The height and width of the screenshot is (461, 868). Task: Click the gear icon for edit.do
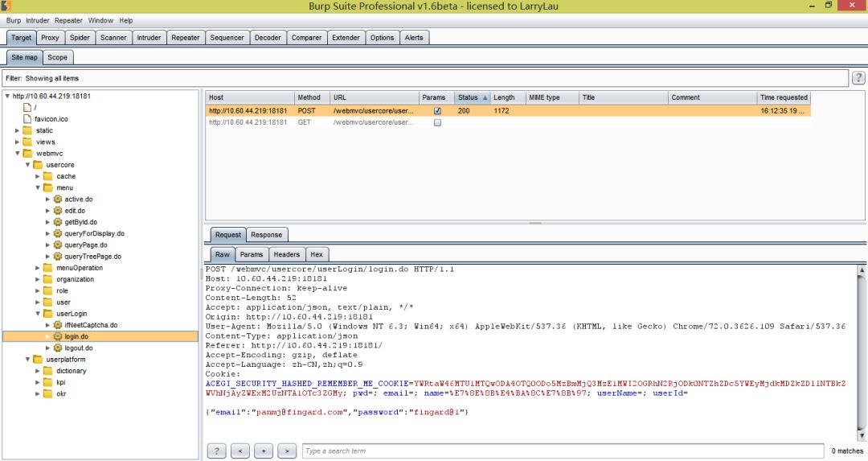tap(58, 211)
